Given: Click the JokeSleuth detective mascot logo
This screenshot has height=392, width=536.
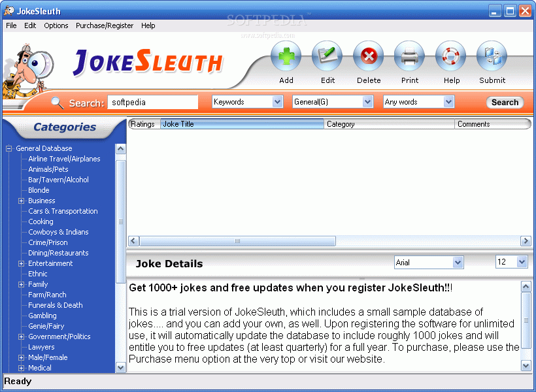Looking at the screenshot, I should click(x=27, y=71).
